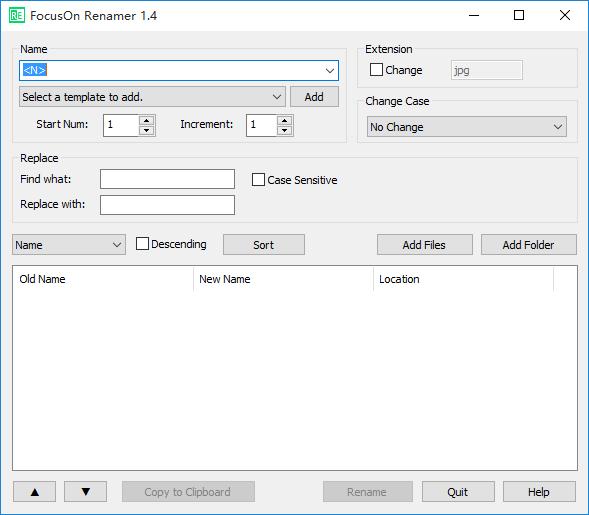The height and width of the screenshot is (515, 589).
Task: Increase the Increment value with its up spinner
Action: [x=285, y=121]
